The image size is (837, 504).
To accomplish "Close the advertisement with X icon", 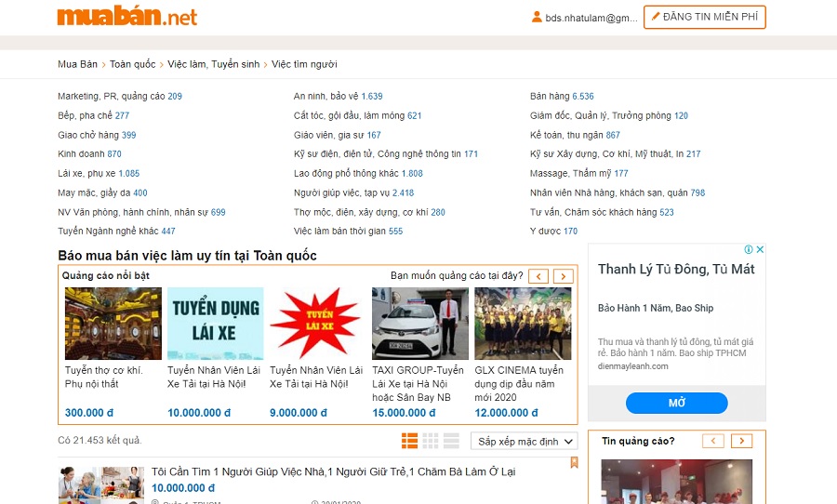I will click(760, 249).
